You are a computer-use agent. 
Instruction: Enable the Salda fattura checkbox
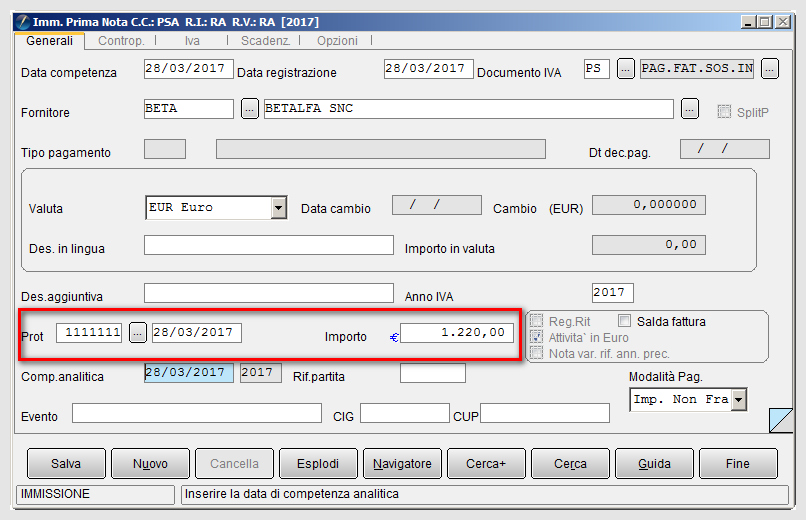[624, 321]
